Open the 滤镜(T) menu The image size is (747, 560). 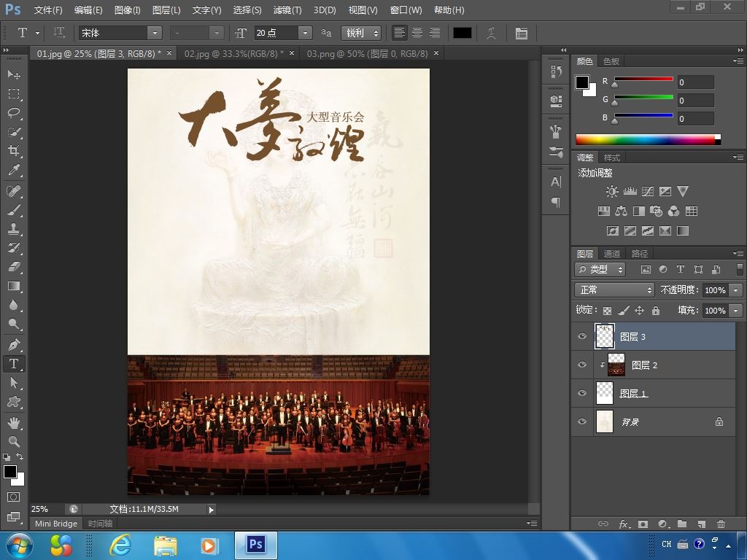(x=287, y=10)
